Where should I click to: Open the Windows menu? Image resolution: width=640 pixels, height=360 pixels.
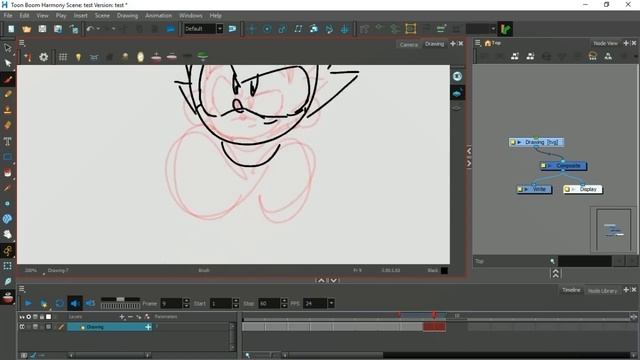[x=191, y=16]
